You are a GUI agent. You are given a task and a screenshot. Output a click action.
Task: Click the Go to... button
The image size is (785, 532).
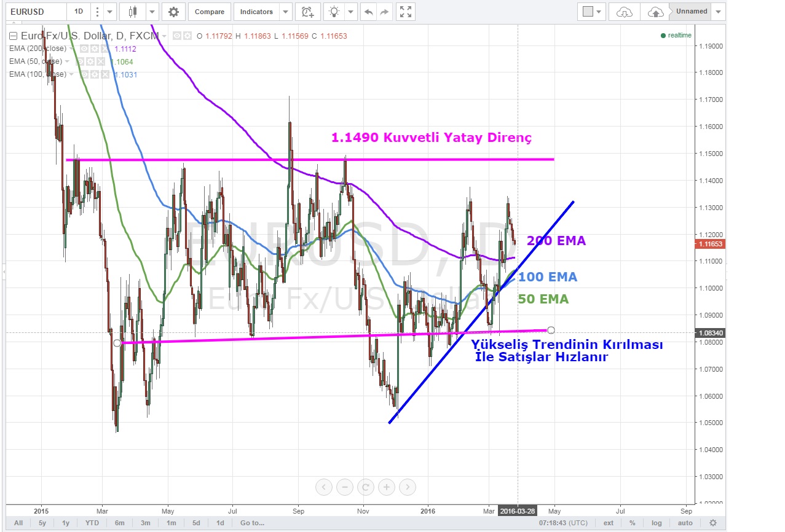[252, 523]
